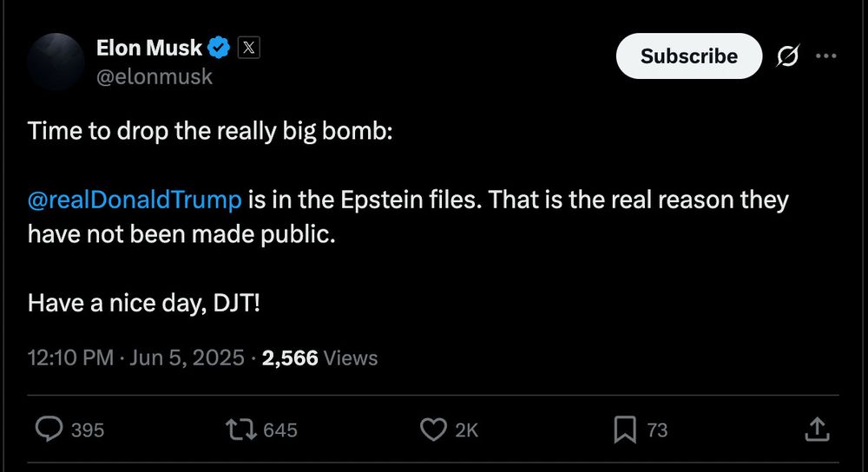This screenshot has height=472, width=868.
Task: Click the reply speech bubble icon
Action: [x=48, y=429]
